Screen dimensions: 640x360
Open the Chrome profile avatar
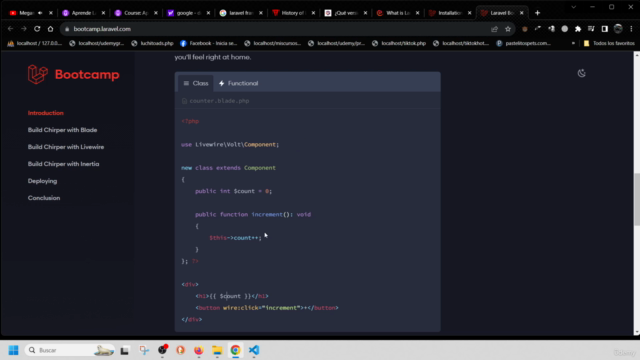[618, 29]
